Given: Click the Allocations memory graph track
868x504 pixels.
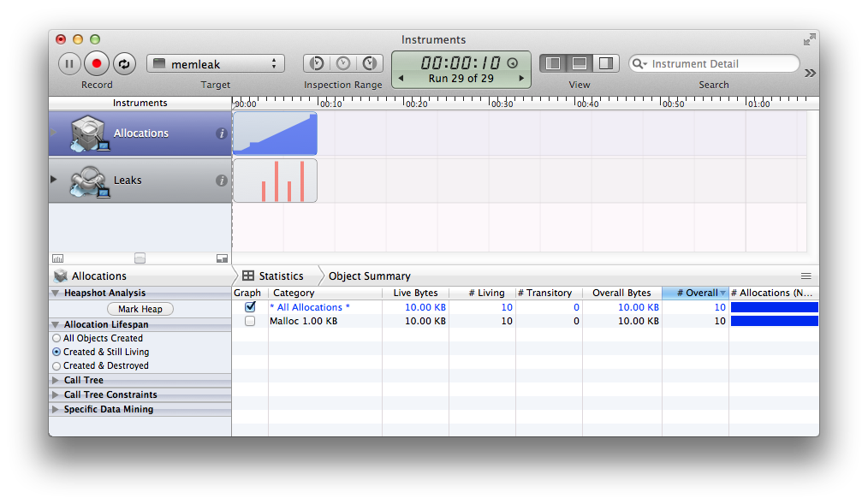Looking at the screenshot, I should tap(275, 133).
